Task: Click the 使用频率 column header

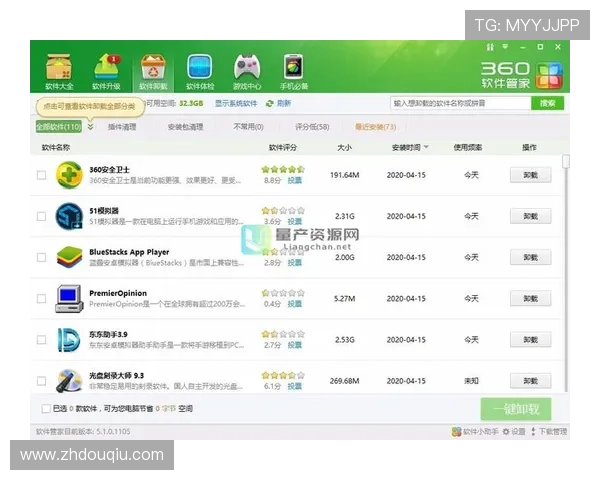Action: (x=468, y=147)
